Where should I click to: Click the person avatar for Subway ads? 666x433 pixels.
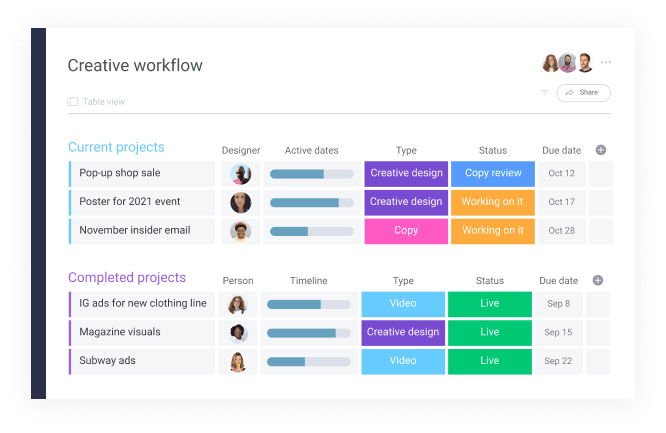coord(238,361)
